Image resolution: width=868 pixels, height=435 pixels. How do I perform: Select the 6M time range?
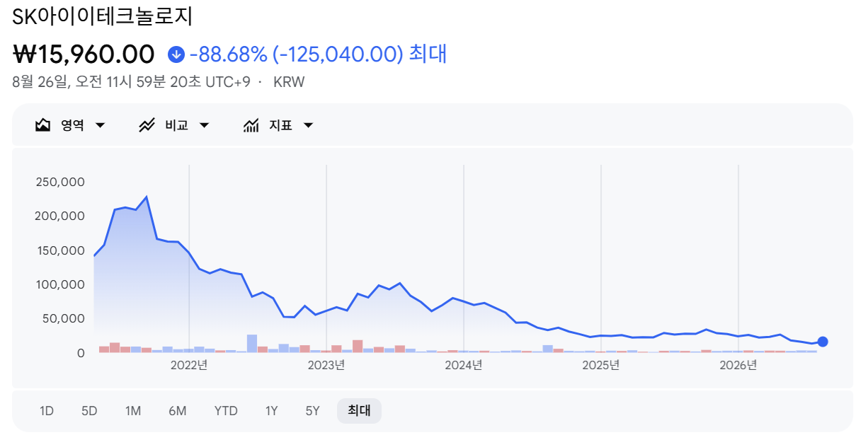[x=178, y=411]
